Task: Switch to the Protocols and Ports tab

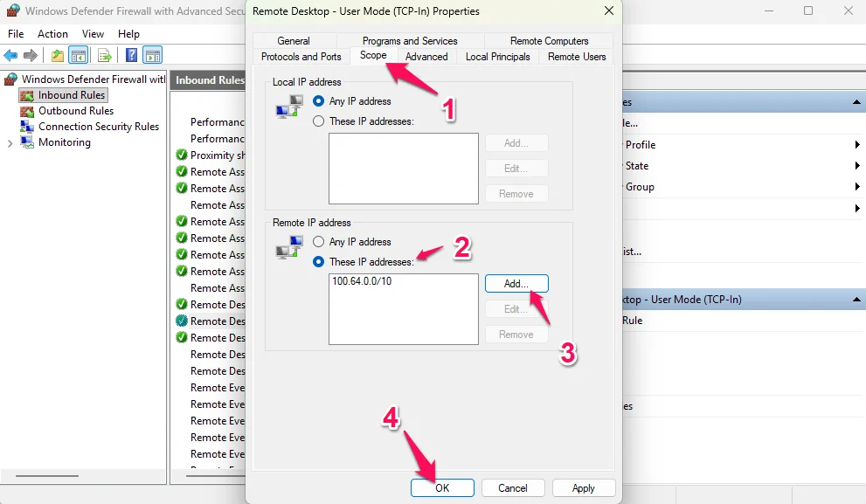Action: click(x=301, y=57)
